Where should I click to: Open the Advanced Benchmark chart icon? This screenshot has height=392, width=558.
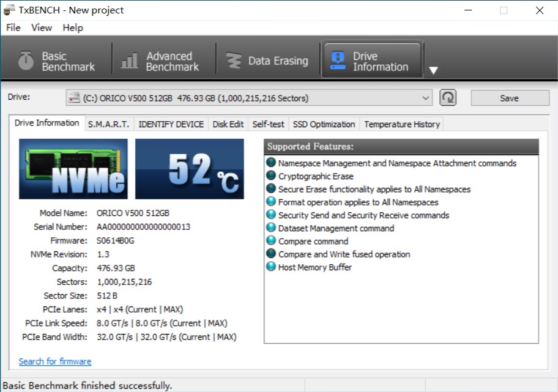tap(130, 61)
